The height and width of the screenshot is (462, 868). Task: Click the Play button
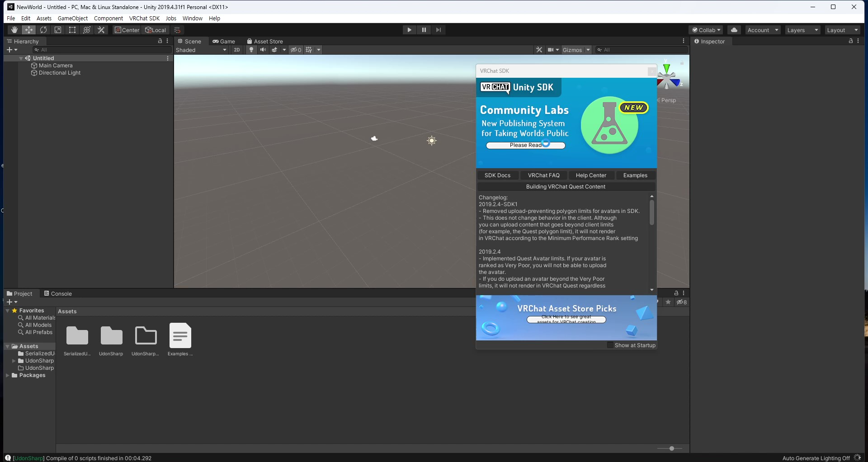coord(410,30)
